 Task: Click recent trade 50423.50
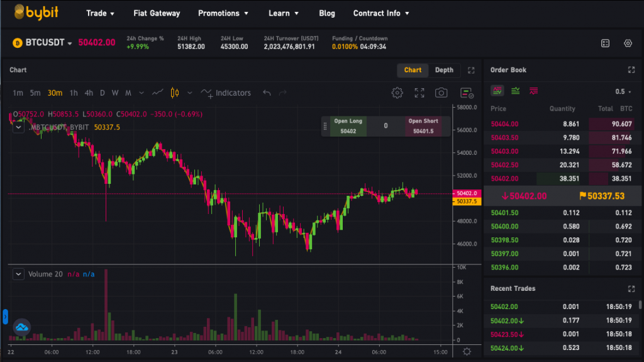(x=507, y=334)
